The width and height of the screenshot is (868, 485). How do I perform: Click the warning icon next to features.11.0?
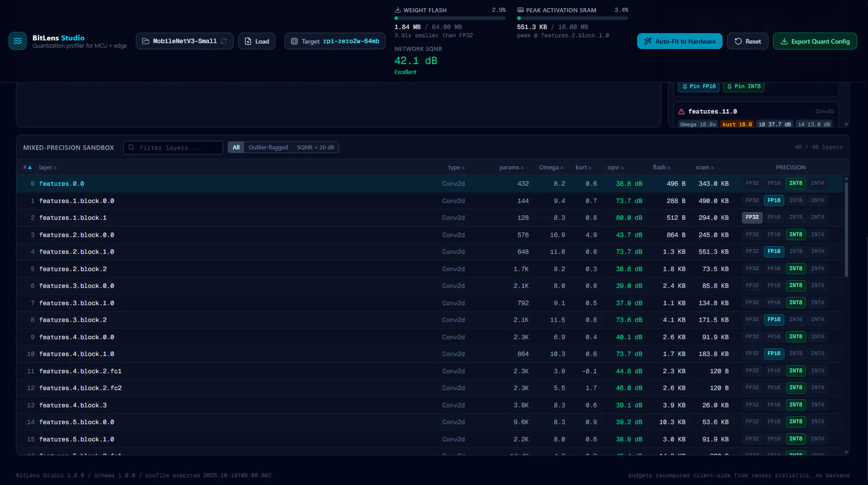click(681, 111)
